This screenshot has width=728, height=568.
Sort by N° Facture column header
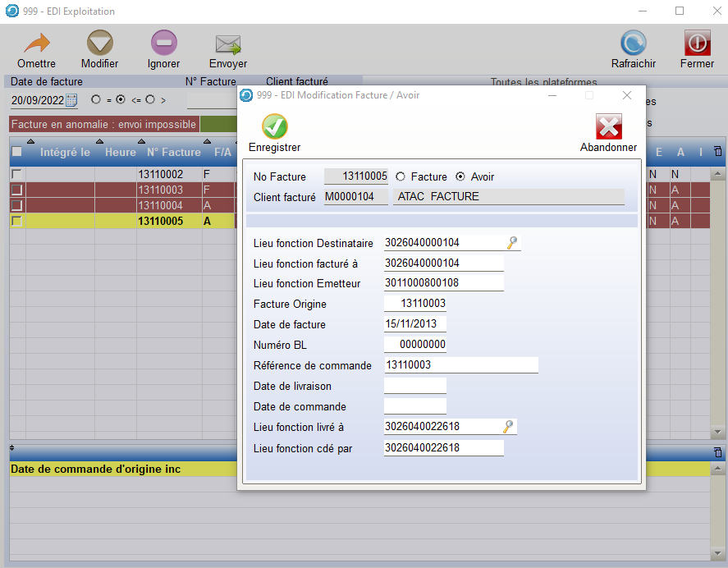[x=173, y=152]
